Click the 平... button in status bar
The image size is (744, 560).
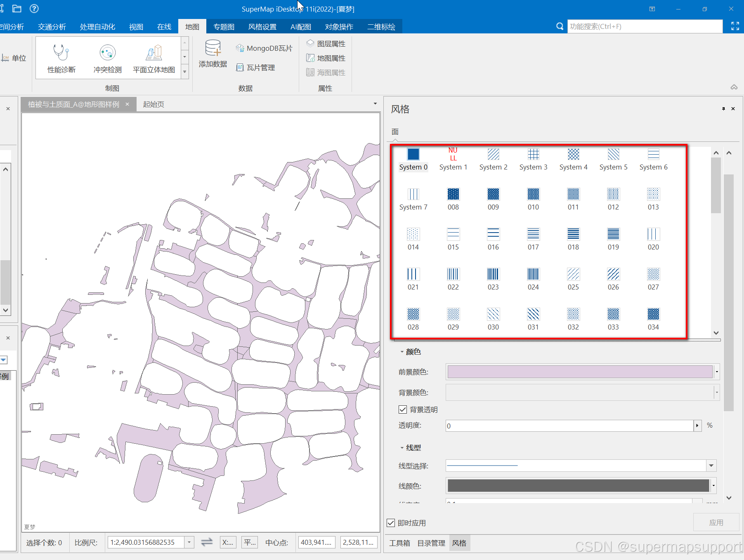[250, 542]
